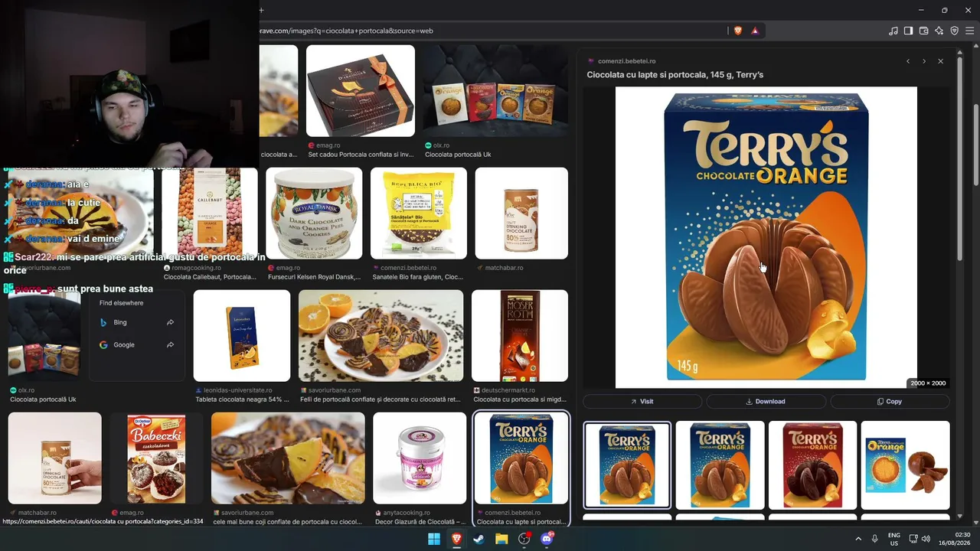
Task: Open the Dr. Oetker Babeczki image result
Action: click(x=156, y=458)
